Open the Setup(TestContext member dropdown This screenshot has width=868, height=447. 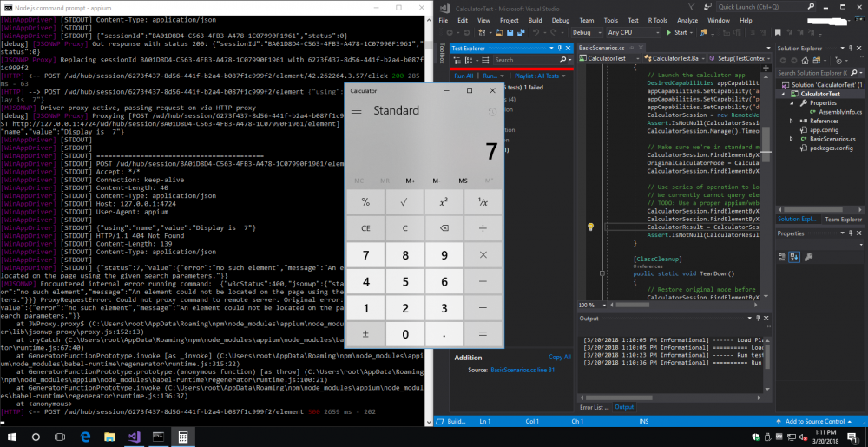pos(739,59)
